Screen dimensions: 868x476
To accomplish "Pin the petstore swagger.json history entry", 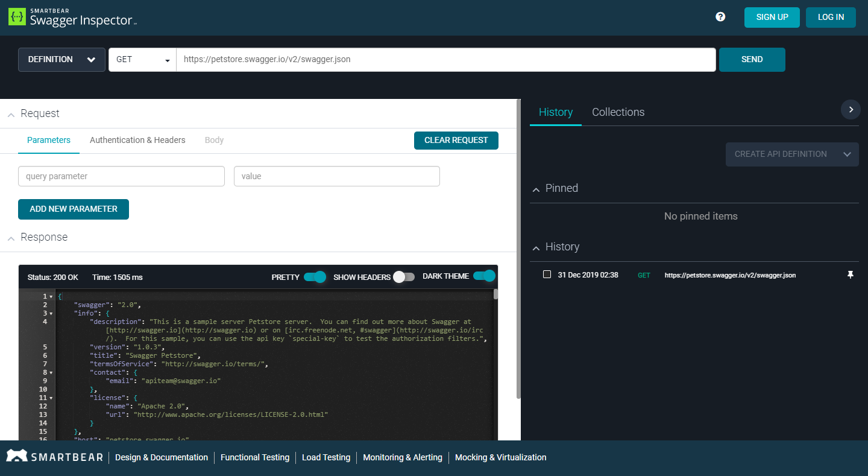I will point(851,275).
